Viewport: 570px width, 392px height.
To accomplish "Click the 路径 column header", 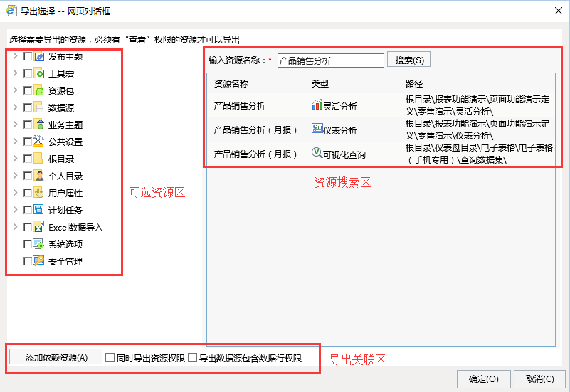I will coord(414,83).
